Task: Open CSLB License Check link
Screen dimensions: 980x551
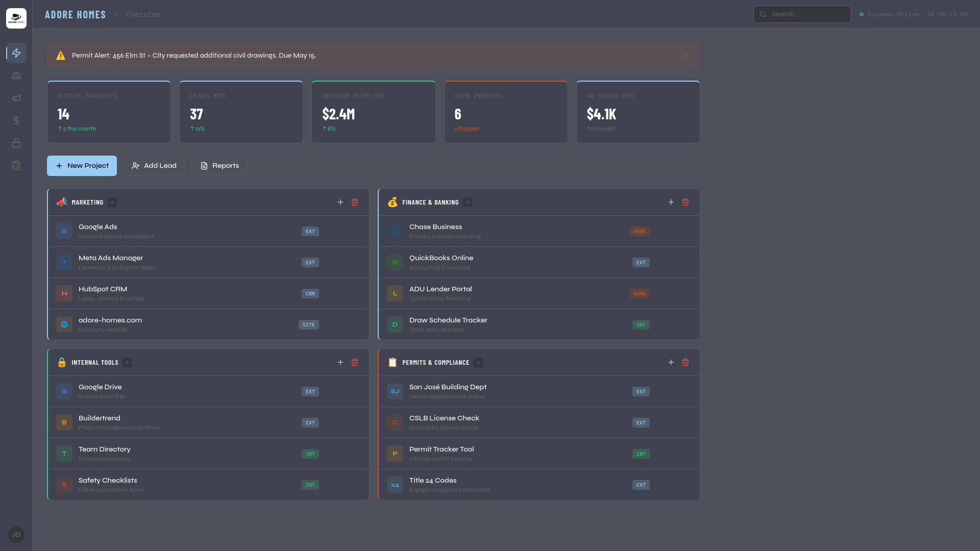Action: tap(539, 422)
